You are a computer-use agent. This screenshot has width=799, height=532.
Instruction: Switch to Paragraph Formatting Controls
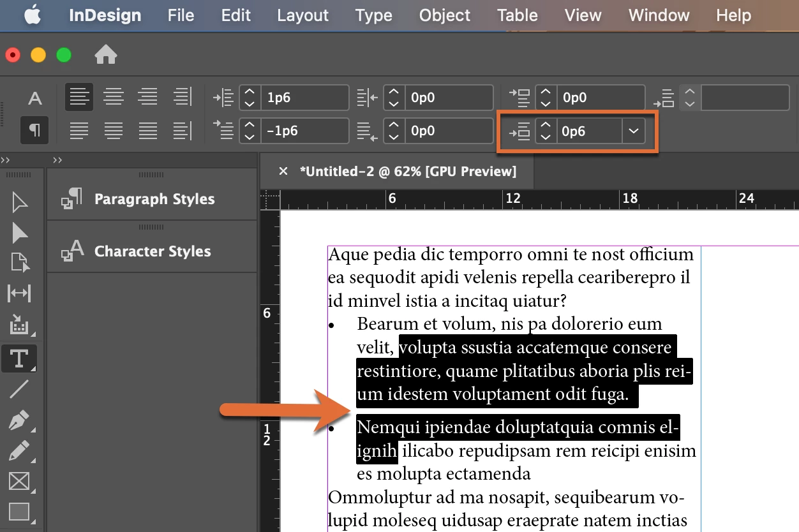(x=35, y=130)
